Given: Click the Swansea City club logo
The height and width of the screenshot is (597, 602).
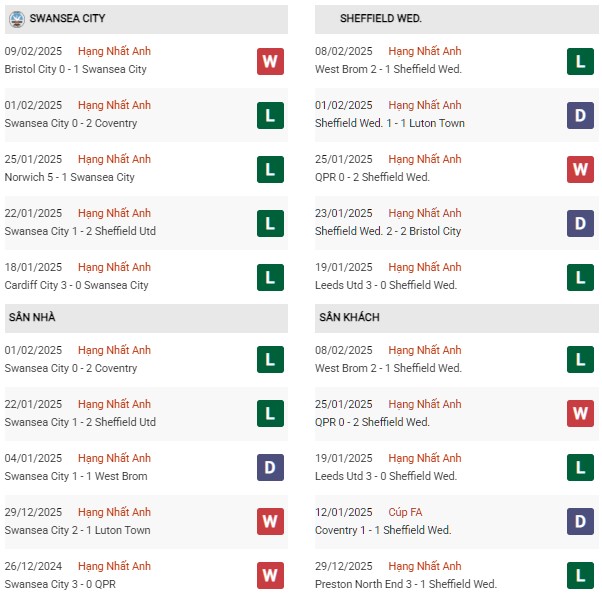Looking at the screenshot, I should 17,19.
